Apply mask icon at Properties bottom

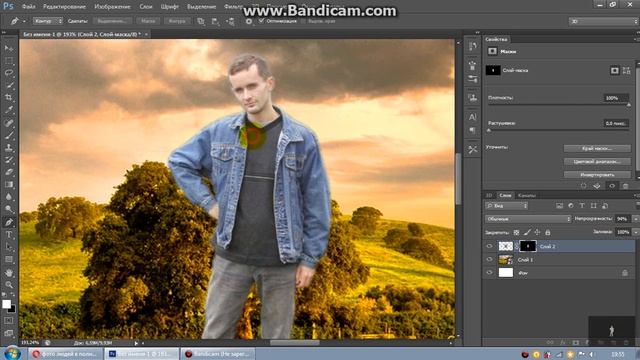coord(597,186)
